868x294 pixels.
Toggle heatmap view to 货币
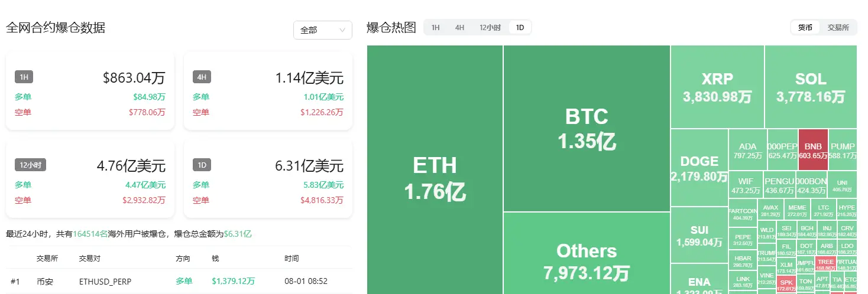tap(805, 27)
